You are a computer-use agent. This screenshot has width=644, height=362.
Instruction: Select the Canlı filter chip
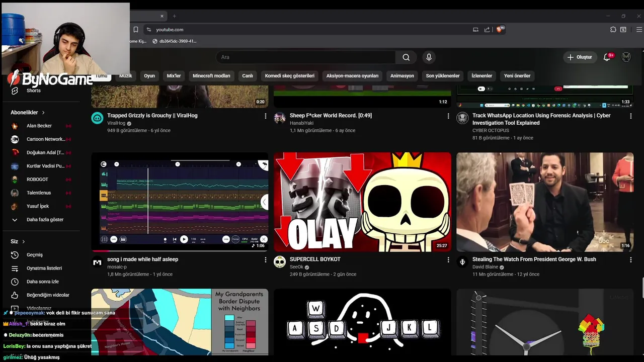(x=248, y=76)
